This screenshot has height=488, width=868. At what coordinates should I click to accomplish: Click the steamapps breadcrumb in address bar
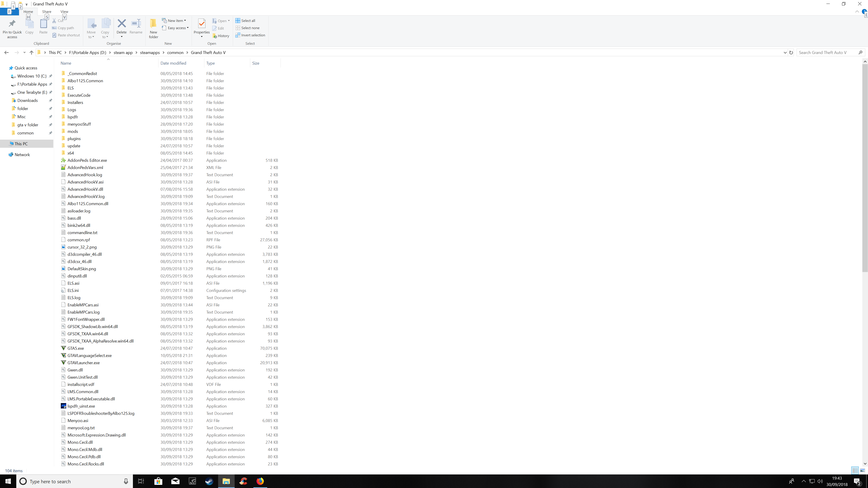150,53
